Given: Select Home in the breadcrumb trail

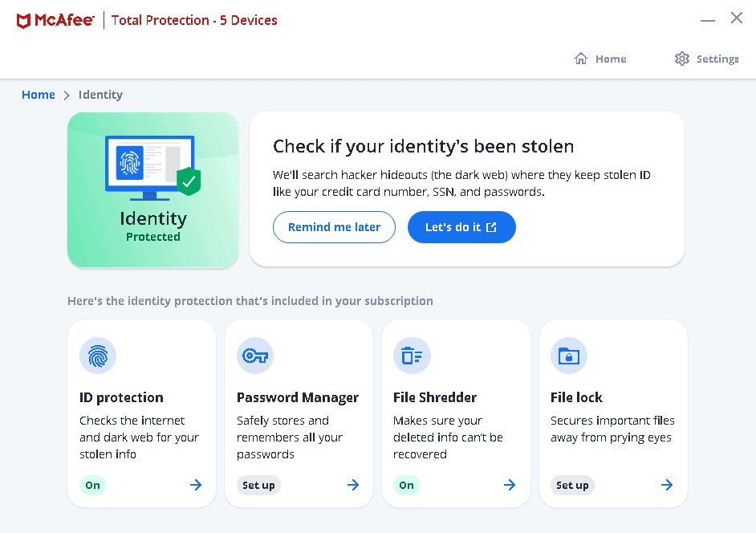Looking at the screenshot, I should coord(39,94).
